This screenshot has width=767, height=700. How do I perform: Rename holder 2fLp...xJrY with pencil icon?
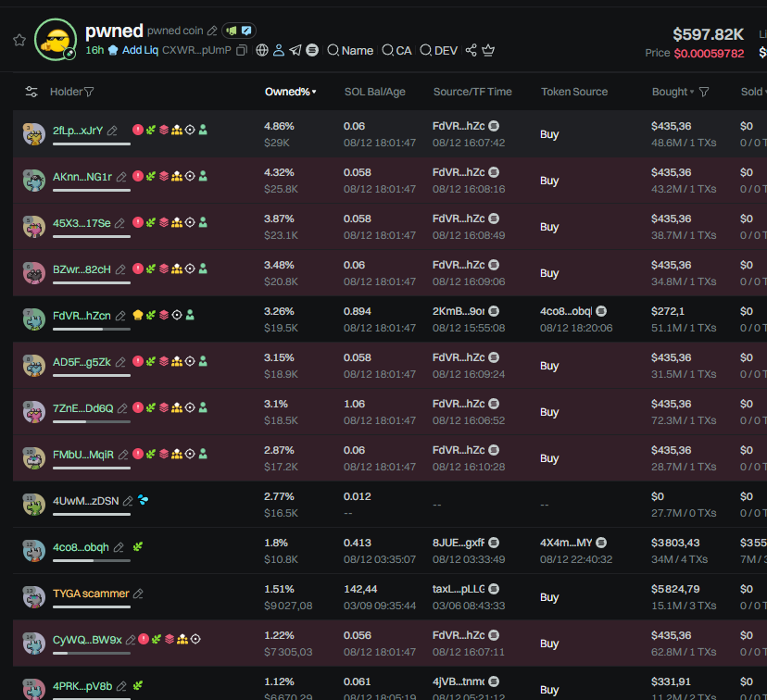pos(112,131)
